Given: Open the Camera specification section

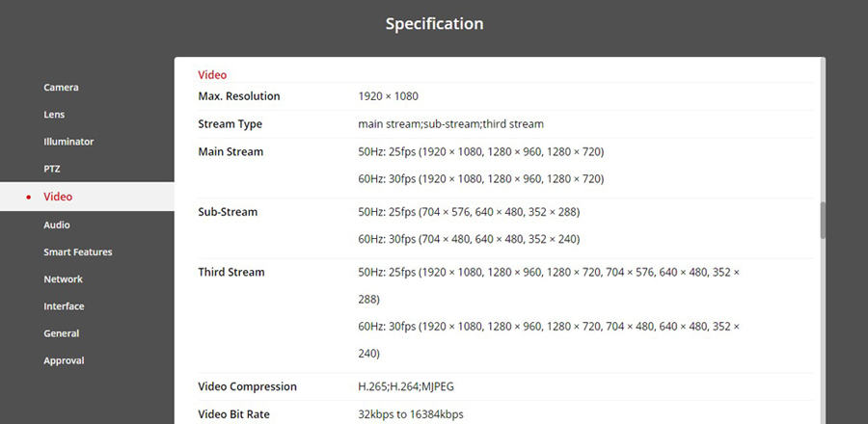Looking at the screenshot, I should [61, 88].
